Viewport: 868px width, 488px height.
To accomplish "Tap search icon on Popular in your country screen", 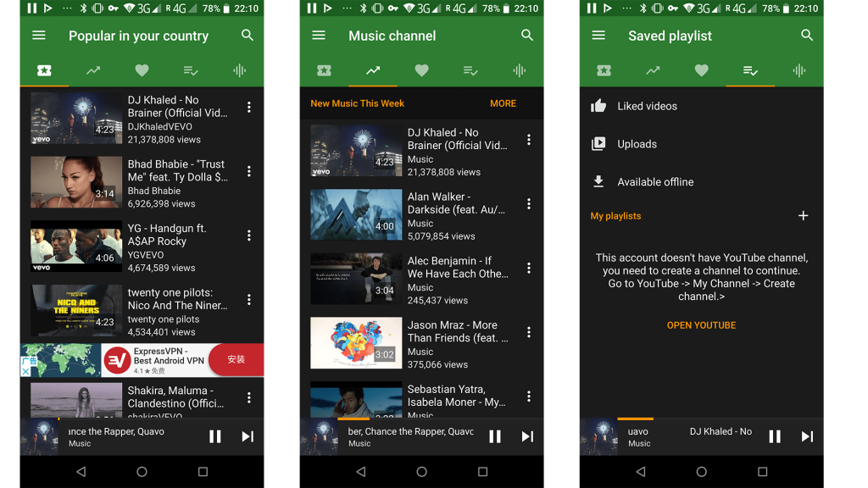I will click(248, 36).
